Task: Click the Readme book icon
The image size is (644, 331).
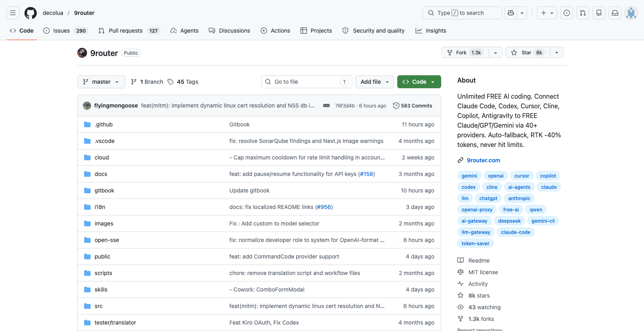Action: (460, 261)
